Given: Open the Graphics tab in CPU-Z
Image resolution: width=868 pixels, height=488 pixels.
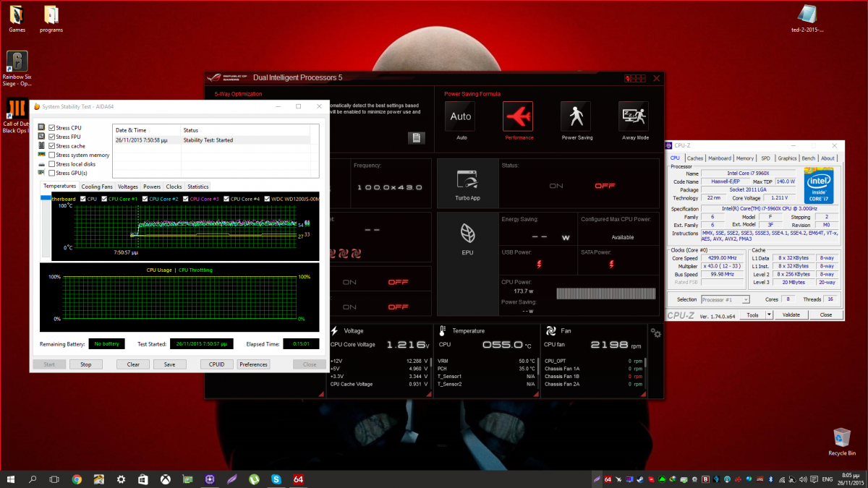Looking at the screenshot, I should 787,158.
